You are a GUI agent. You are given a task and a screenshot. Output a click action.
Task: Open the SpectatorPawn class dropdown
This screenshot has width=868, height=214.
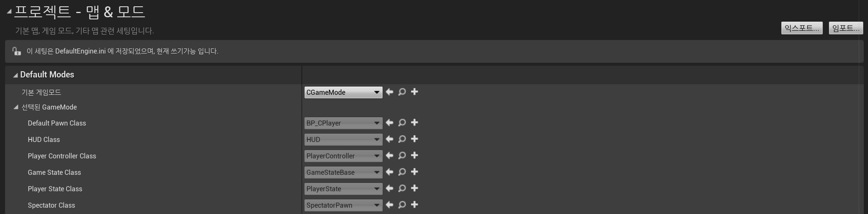tap(343, 205)
